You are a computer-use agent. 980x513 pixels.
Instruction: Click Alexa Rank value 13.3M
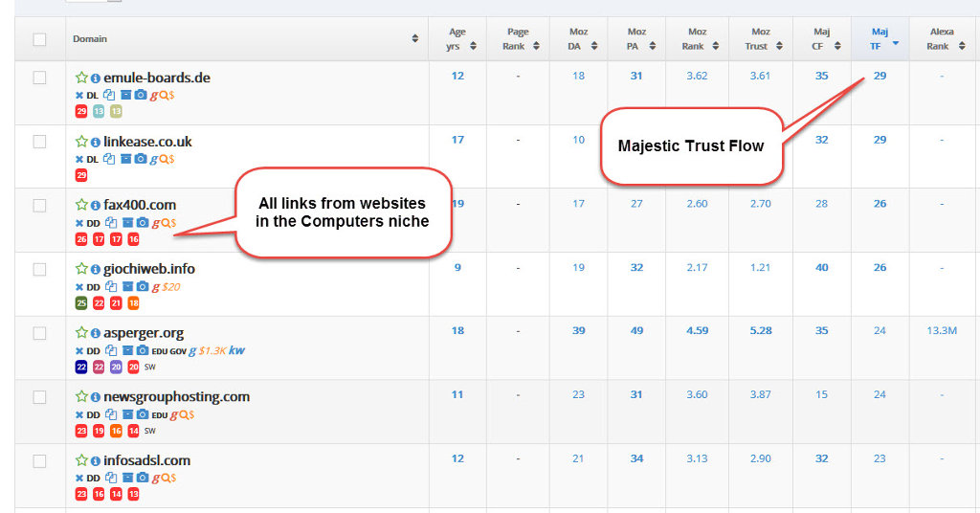pos(942,330)
